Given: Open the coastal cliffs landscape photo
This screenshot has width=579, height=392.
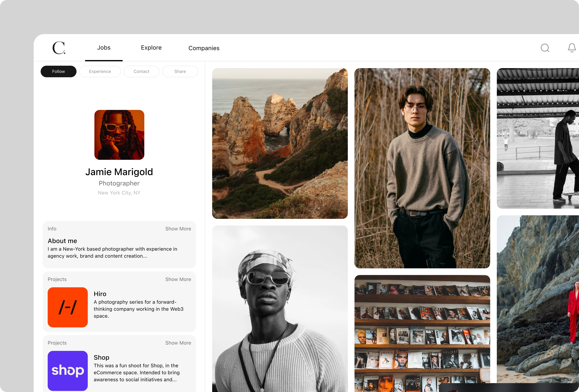Looking at the screenshot, I should pyautogui.click(x=279, y=143).
